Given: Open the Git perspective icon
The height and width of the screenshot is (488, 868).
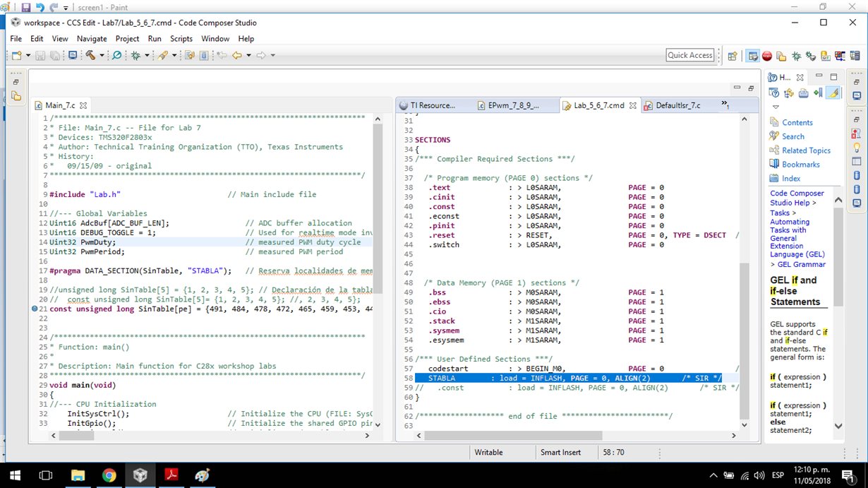Looking at the screenshot, I should [x=825, y=56].
